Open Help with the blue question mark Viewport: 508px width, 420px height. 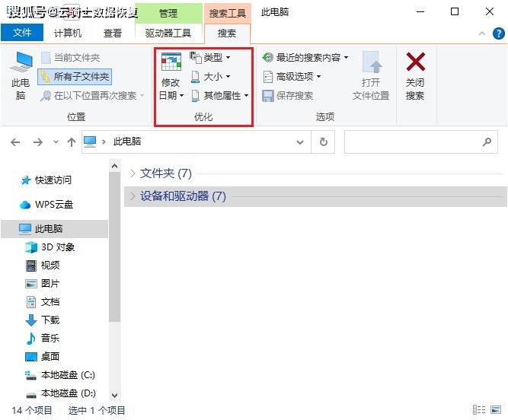tap(499, 33)
